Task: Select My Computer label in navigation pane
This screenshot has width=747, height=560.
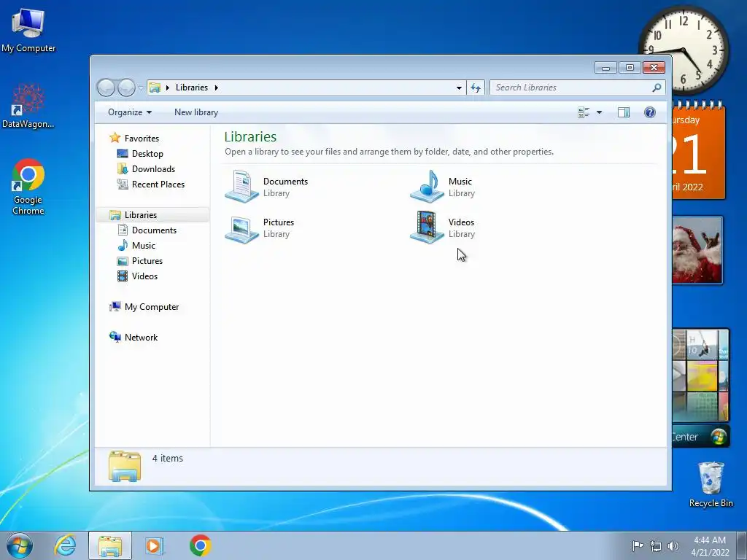Action: (152, 307)
